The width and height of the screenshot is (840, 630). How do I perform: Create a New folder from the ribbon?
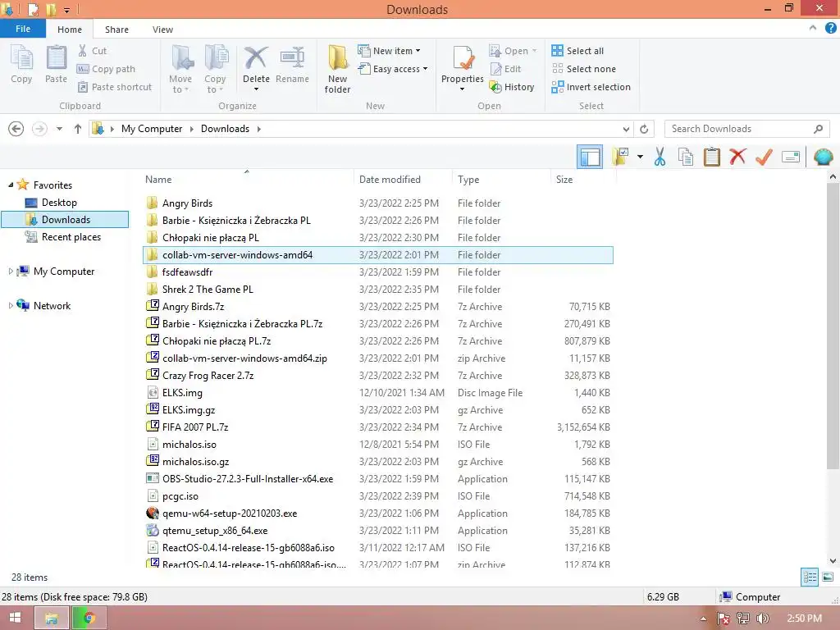tap(337, 69)
